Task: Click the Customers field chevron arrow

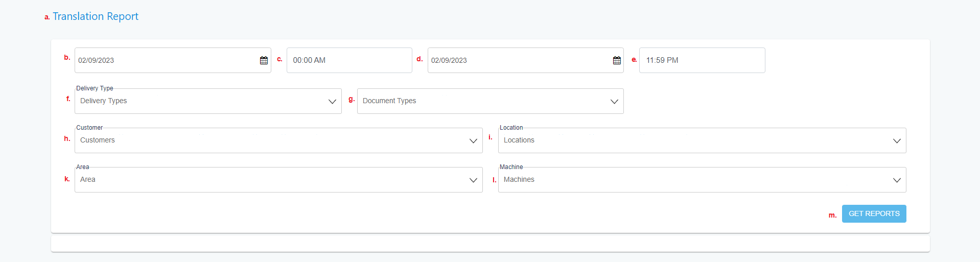Action: (x=473, y=141)
